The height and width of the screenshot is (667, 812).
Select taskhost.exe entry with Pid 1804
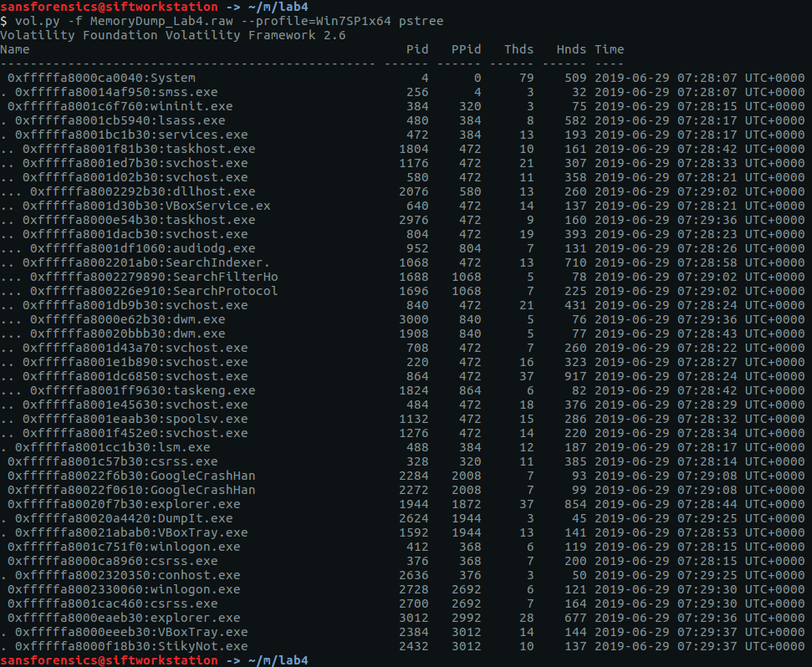pyautogui.click(x=139, y=149)
